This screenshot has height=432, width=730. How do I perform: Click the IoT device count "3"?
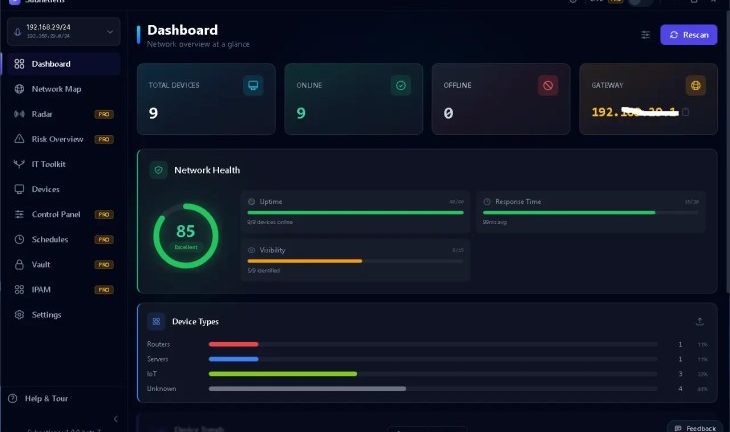click(680, 374)
